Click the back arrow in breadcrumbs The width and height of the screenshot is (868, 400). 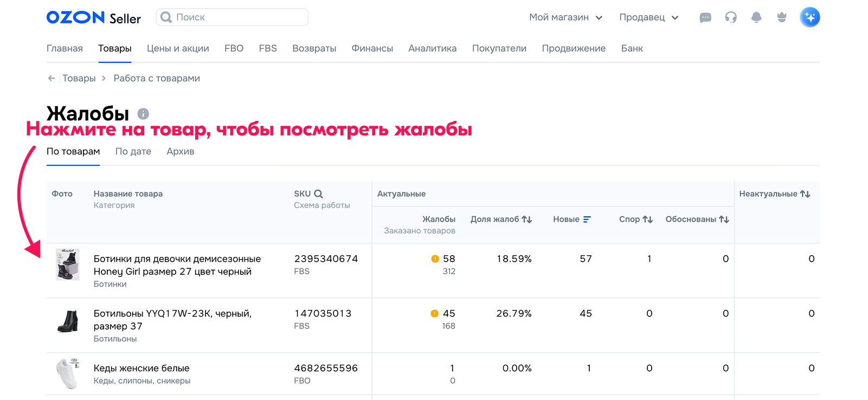52,79
